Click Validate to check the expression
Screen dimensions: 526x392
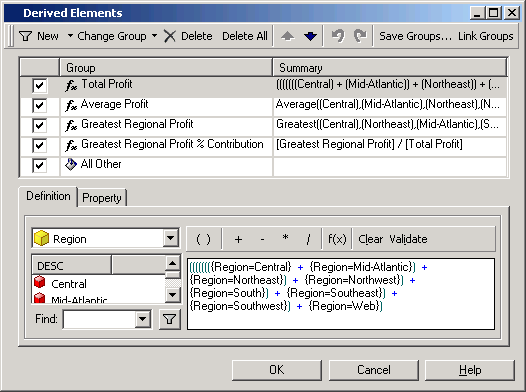click(408, 239)
